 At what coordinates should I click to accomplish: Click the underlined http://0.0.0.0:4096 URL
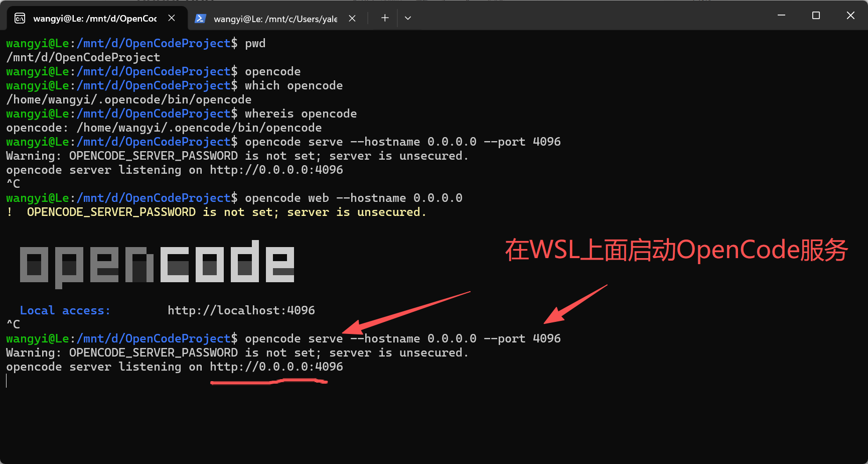point(276,367)
